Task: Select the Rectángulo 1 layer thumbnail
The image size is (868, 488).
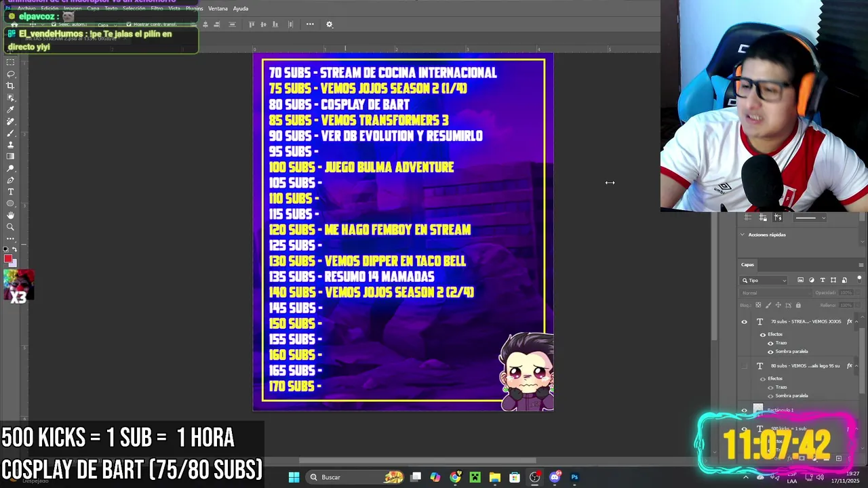Action: (x=758, y=409)
